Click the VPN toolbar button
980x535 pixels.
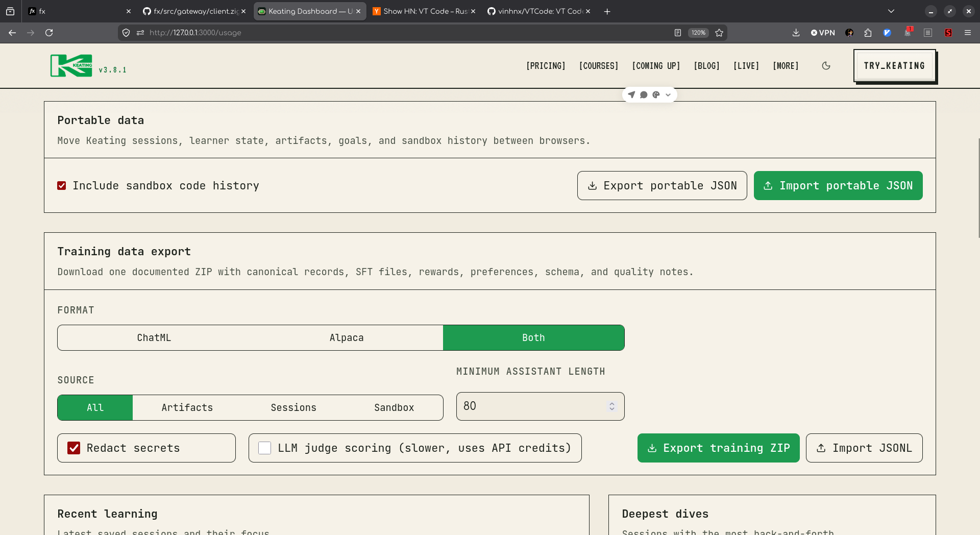tap(823, 33)
